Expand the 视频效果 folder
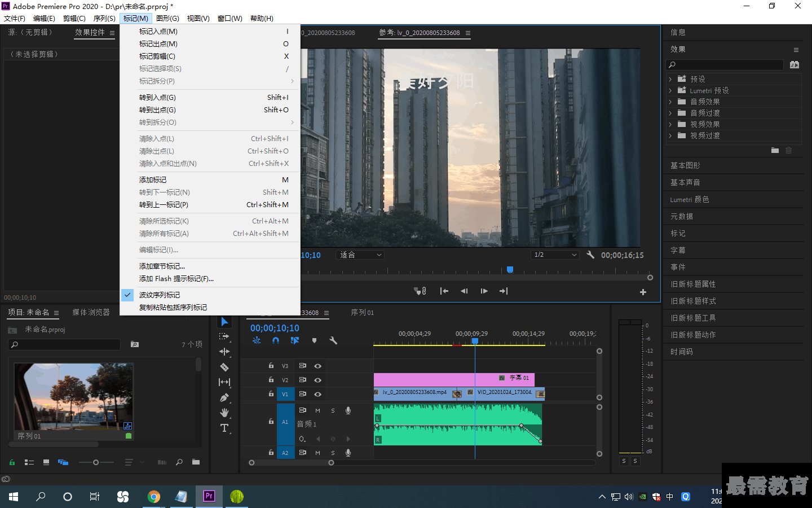The image size is (812, 508). pyautogui.click(x=670, y=124)
